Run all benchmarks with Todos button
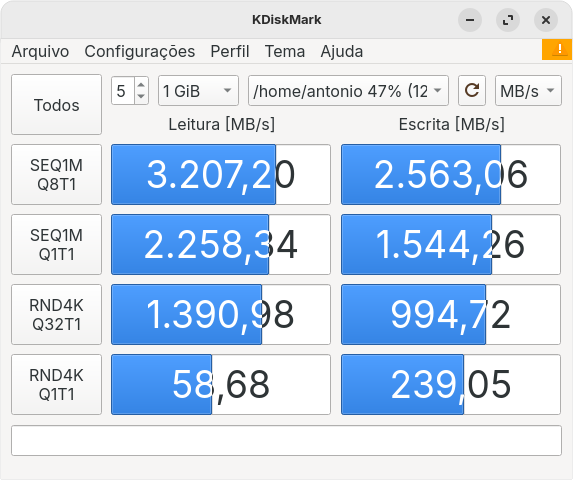 tap(56, 105)
